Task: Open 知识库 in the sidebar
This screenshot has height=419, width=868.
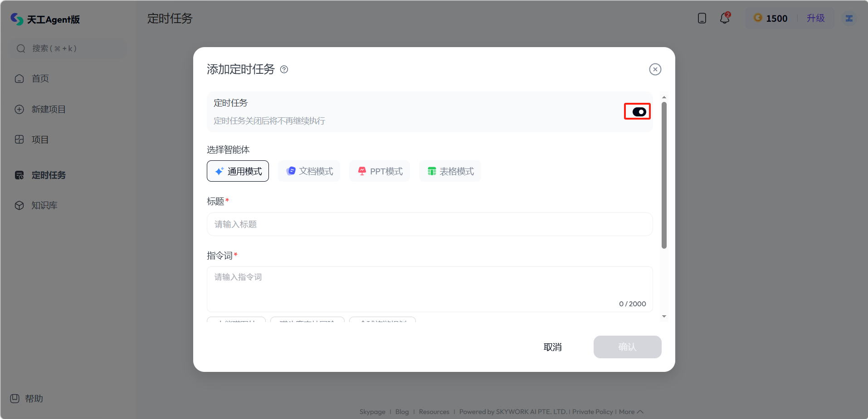Action: click(44, 206)
